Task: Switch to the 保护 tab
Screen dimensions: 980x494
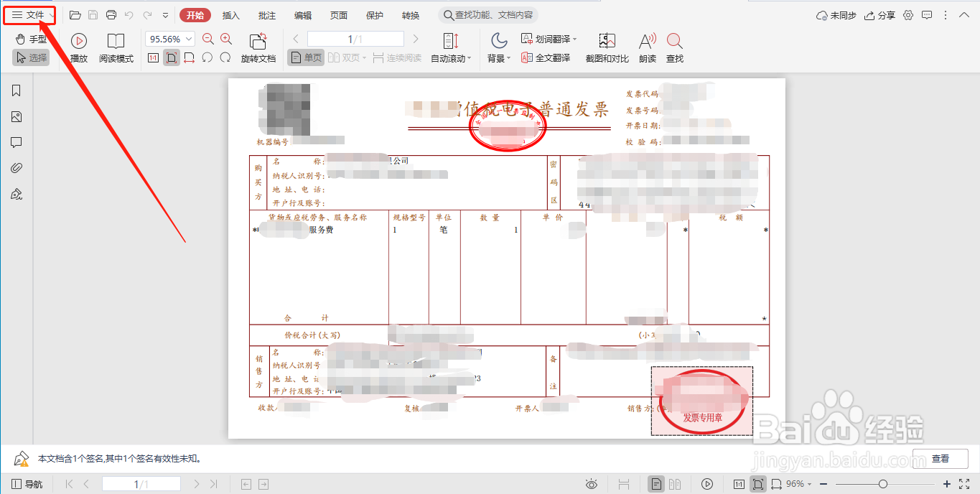Action: (x=375, y=15)
